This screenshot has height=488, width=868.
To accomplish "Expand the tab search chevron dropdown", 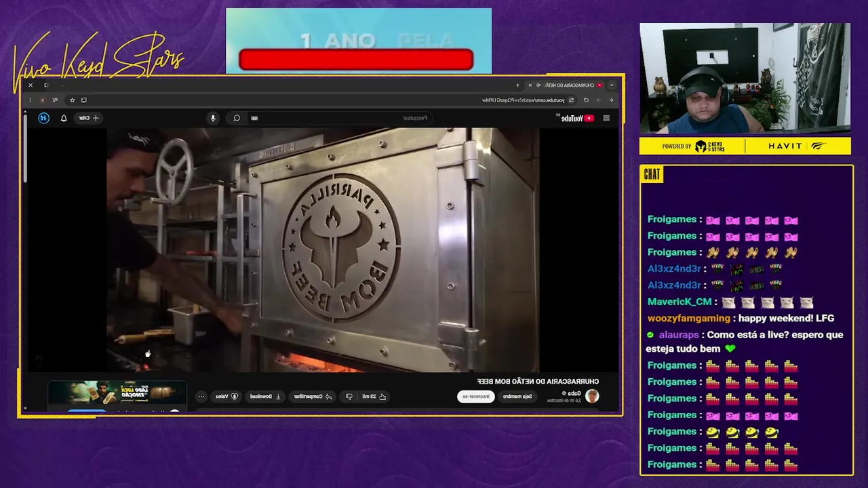I will point(612,85).
